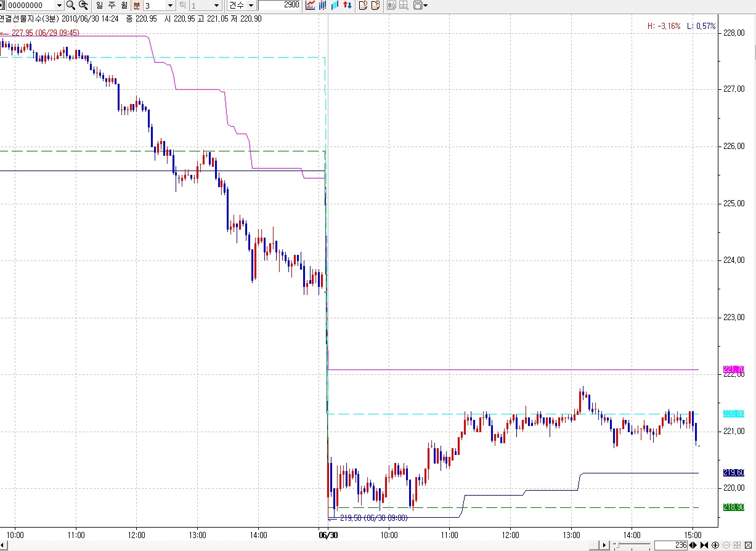Select the 분 (minute) period button

(136, 6)
